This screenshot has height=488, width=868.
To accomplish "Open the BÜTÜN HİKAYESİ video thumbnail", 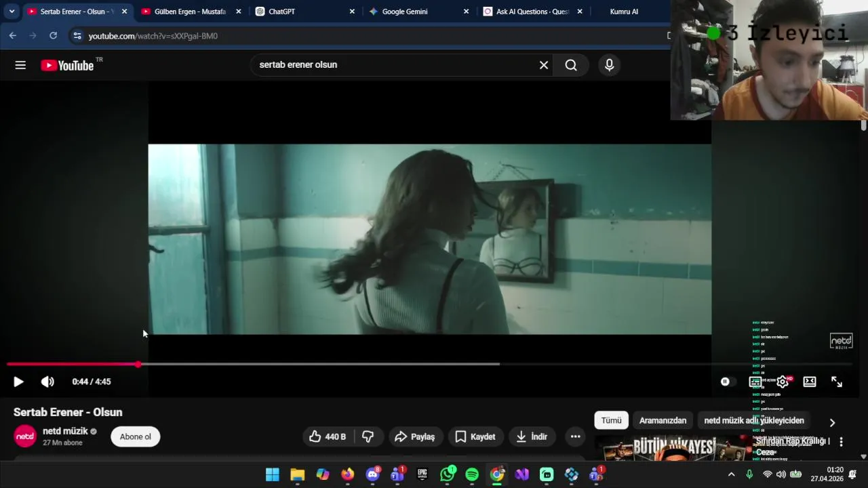I will tap(673, 448).
